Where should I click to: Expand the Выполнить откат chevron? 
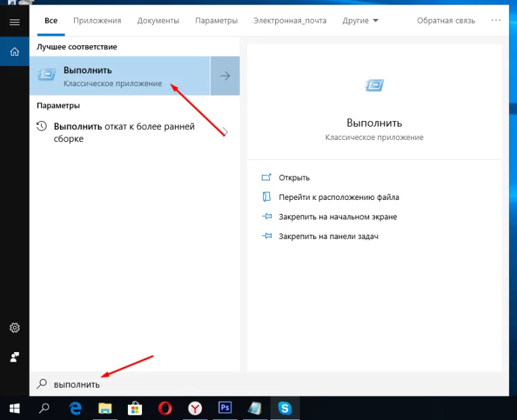(226, 132)
